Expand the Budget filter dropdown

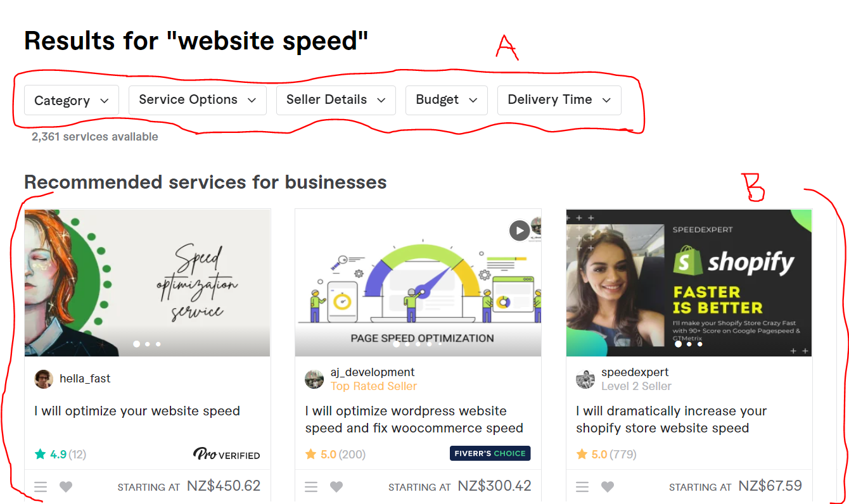(x=447, y=100)
